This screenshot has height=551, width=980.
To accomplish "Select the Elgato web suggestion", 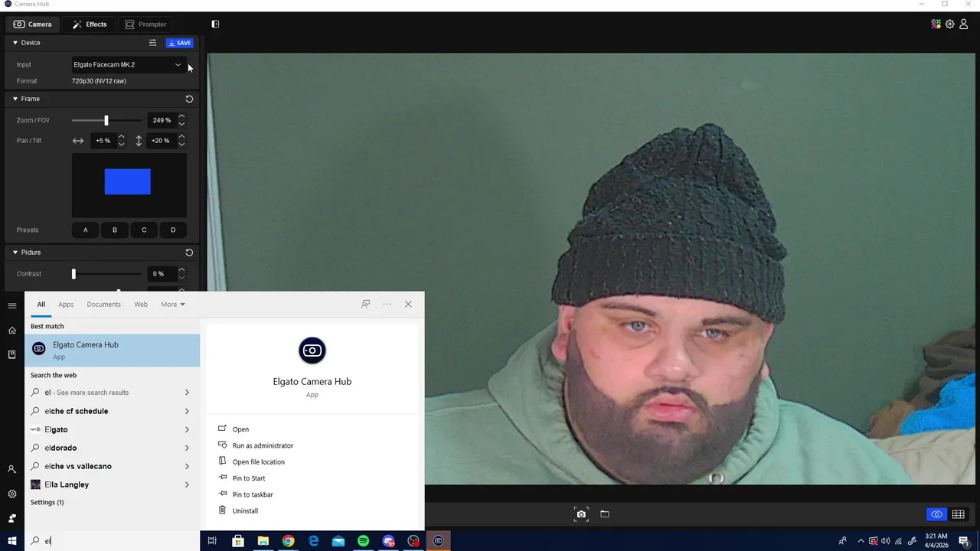I will [113, 430].
